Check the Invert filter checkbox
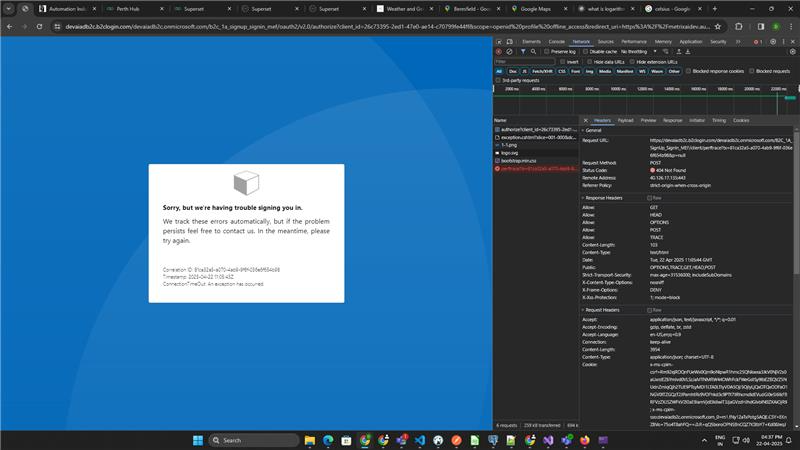 563,62
